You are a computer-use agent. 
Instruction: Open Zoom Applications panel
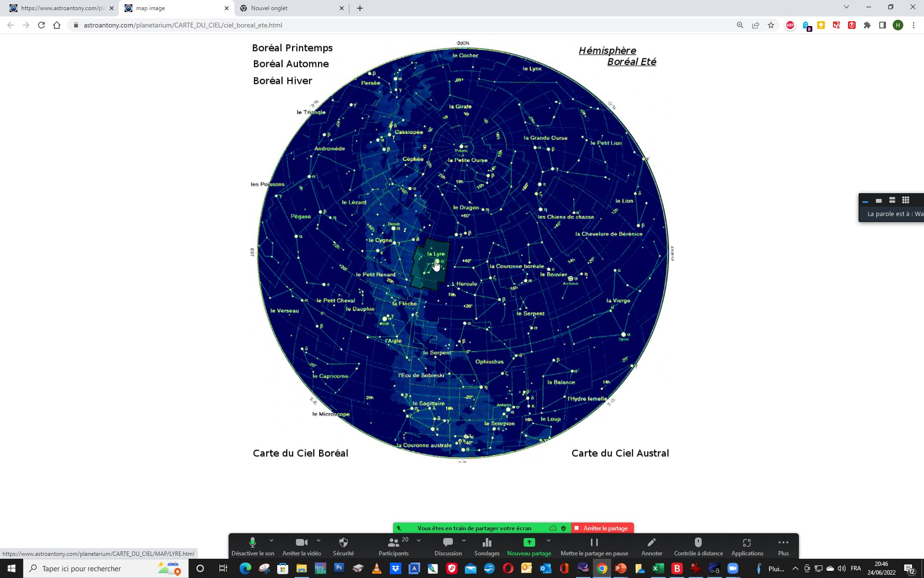[747, 547]
